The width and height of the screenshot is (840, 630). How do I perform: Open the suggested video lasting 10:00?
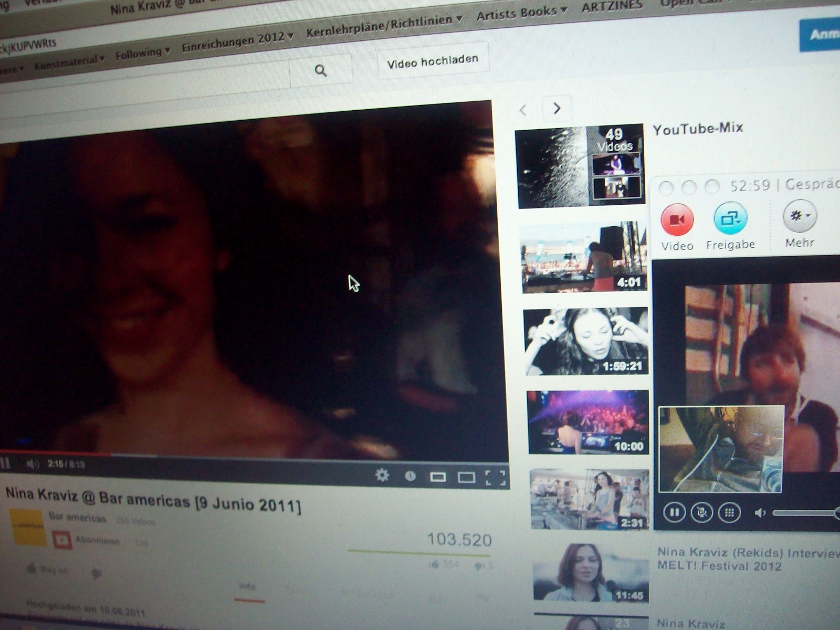pyautogui.click(x=588, y=422)
